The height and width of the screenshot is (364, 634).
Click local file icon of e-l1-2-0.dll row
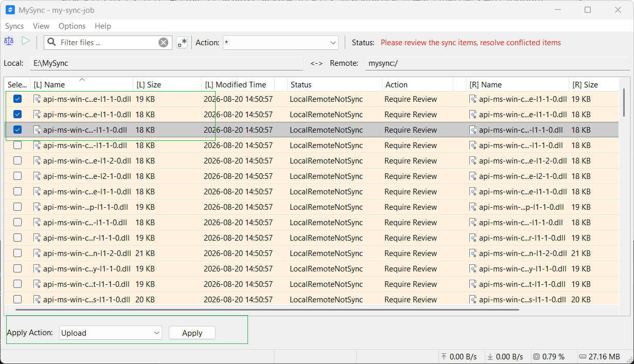pyautogui.click(x=37, y=161)
